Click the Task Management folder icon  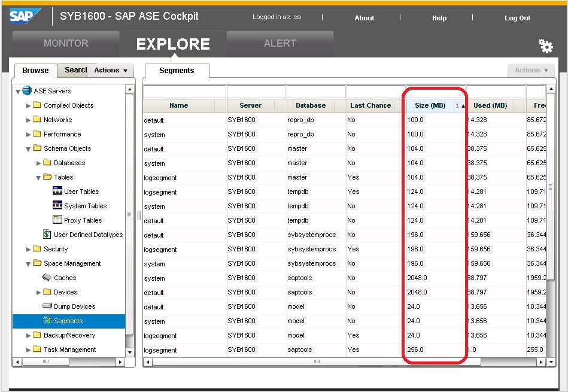pyautogui.click(x=37, y=350)
